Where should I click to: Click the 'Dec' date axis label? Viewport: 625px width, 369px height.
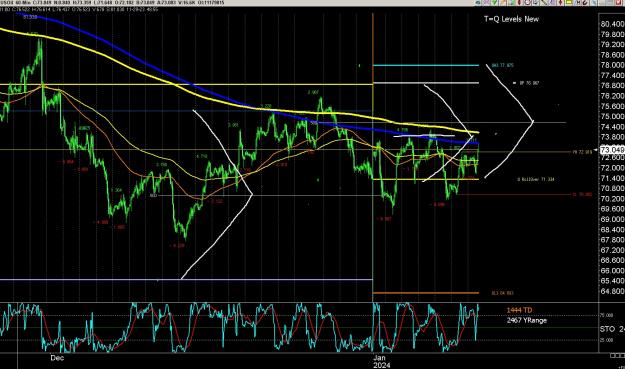57,358
